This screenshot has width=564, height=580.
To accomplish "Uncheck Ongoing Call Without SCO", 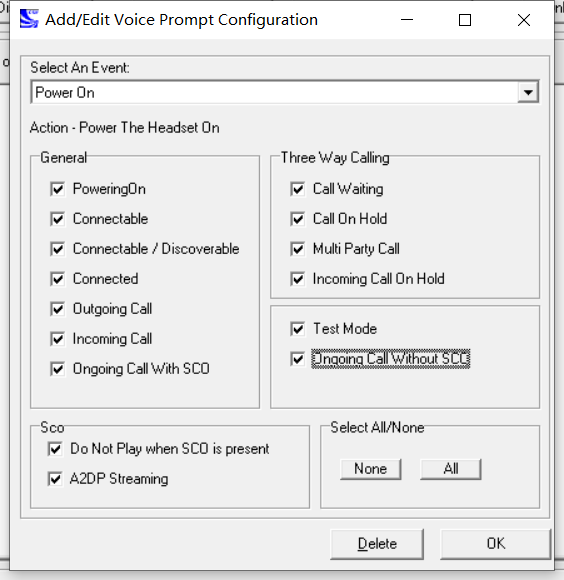I will [298, 359].
